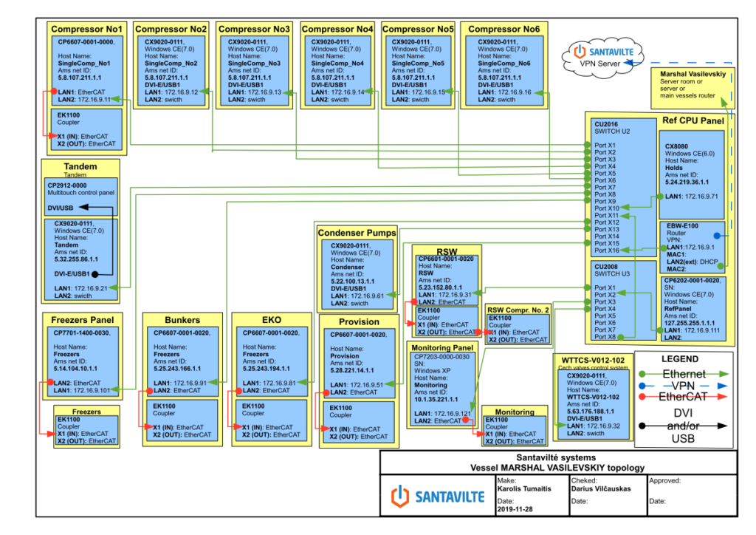
Task: Select host name SingleComp_No4
Action: pyautogui.click(x=337, y=64)
